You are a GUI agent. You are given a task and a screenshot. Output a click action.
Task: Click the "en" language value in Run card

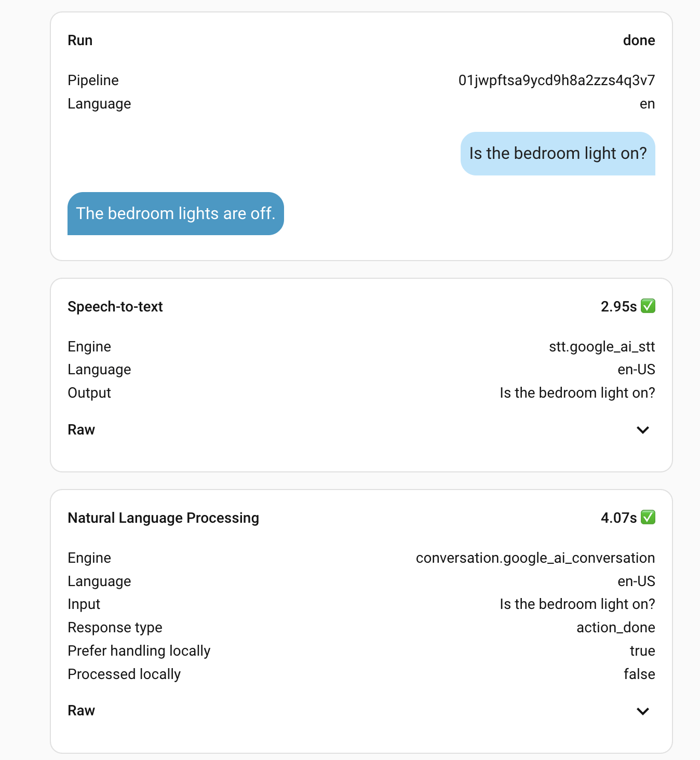pos(647,104)
